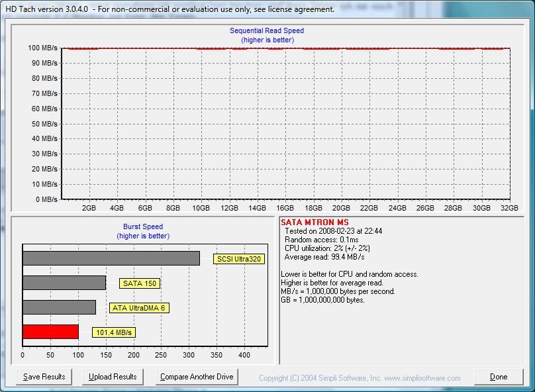Screen dimensions: 535x392
Task: Select the gray SATA 150 bar
Action: tap(64, 283)
